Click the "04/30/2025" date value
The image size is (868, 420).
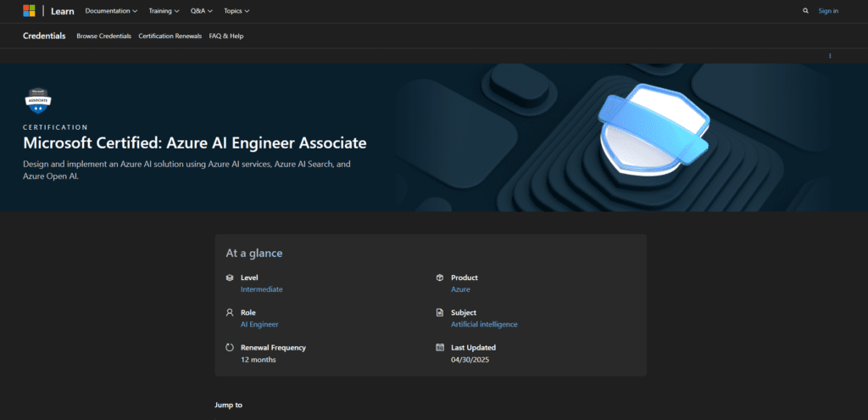(x=470, y=360)
